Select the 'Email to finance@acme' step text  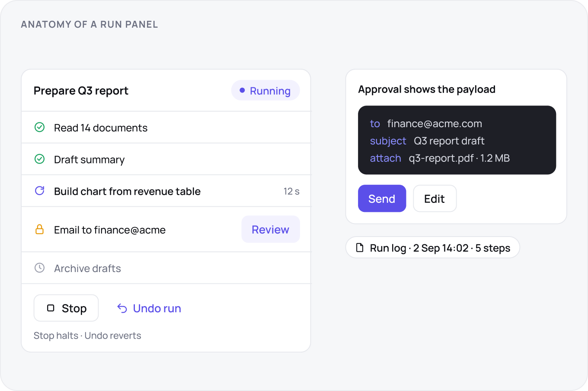[x=110, y=230]
